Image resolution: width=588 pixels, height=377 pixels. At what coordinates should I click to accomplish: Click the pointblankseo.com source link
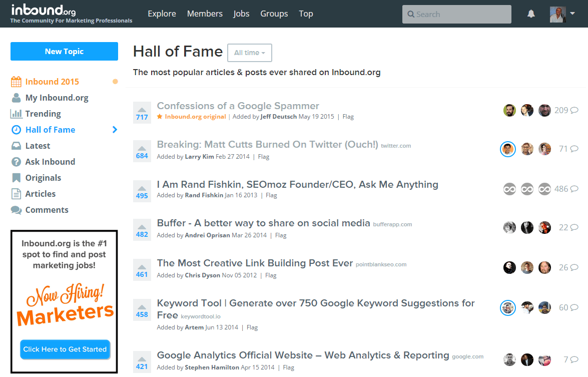click(x=381, y=264)
